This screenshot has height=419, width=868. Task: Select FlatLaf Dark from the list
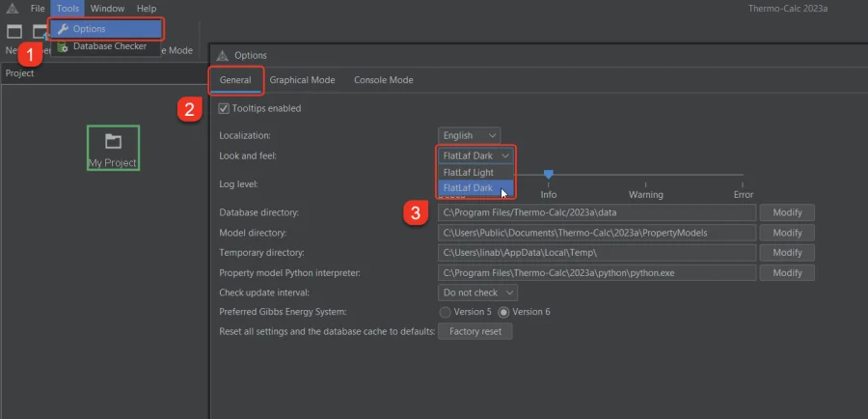click(x=476, y=188)
